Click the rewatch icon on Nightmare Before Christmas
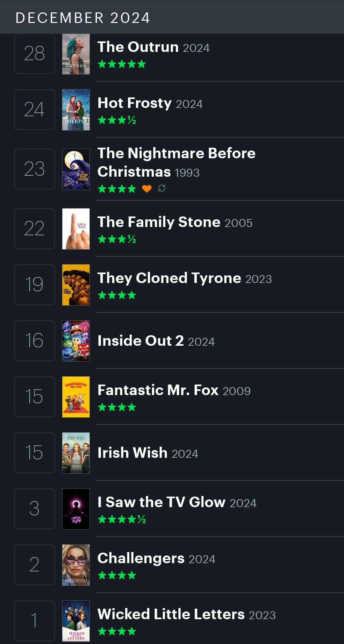Viewport: 344px width, 644px height. 162,188
